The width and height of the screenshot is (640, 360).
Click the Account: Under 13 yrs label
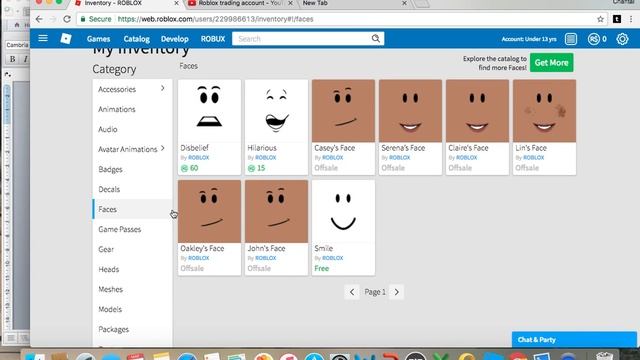[x=529, y=39]
